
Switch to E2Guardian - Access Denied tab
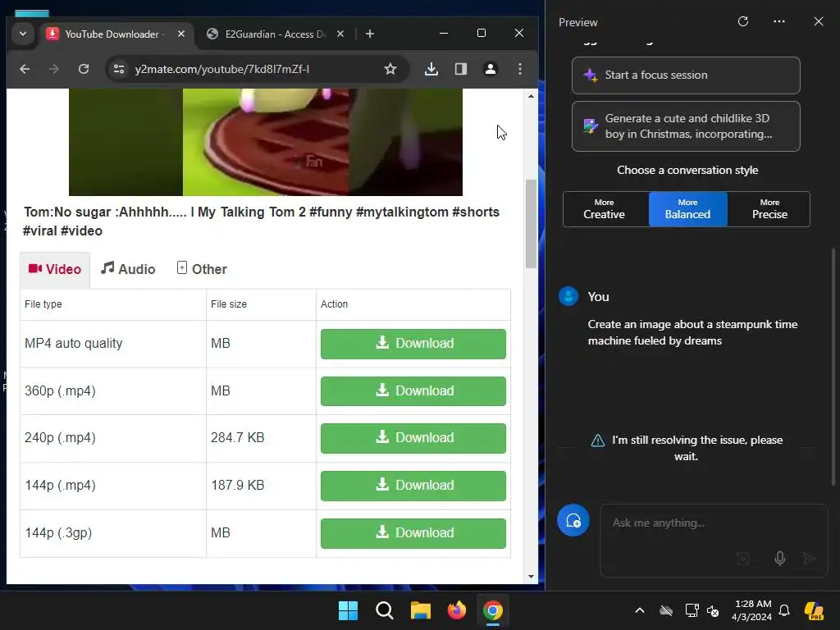(275, 34)
